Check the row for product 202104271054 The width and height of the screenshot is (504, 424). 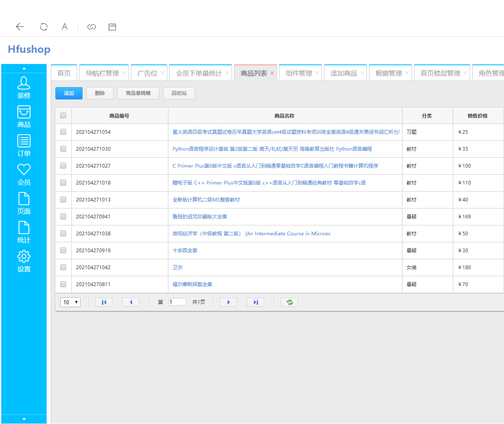pyautogui.click(x=63, y=132)
